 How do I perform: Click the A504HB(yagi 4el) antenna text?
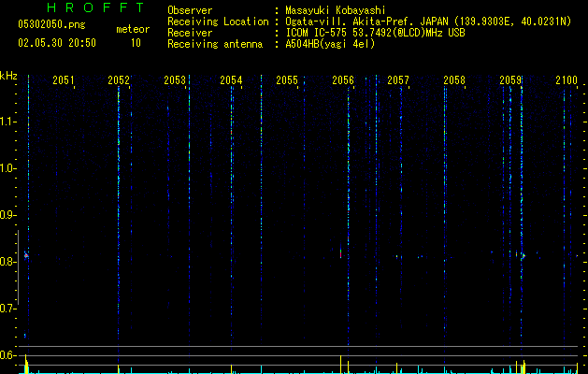click(x=330, y=44)
